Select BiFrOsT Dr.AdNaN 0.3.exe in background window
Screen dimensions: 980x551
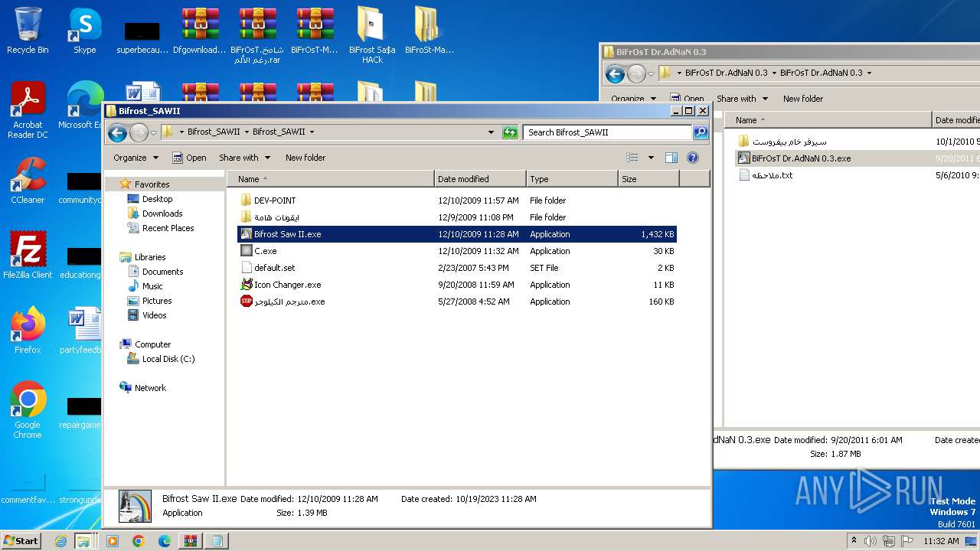coord(801,158)
